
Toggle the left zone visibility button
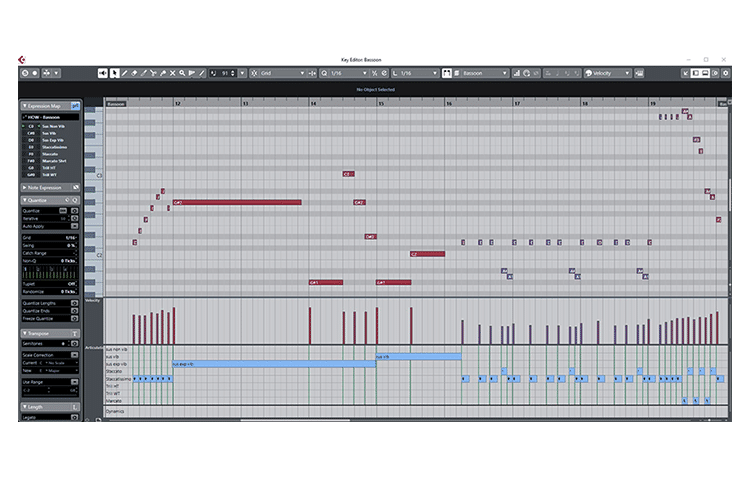pos(696,73)
